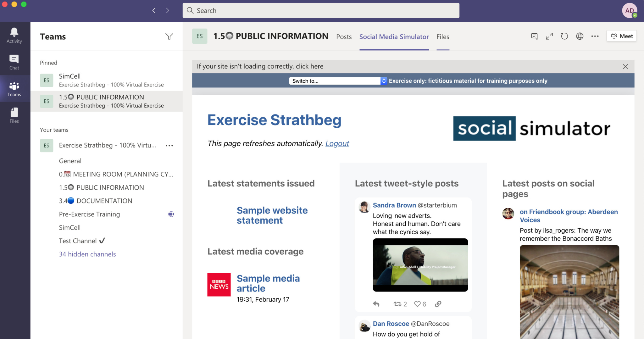The height and width of the screenshot is (339, 644).
Task: Open more options for Exercise Strathbeg team
Action: (169, 145)
